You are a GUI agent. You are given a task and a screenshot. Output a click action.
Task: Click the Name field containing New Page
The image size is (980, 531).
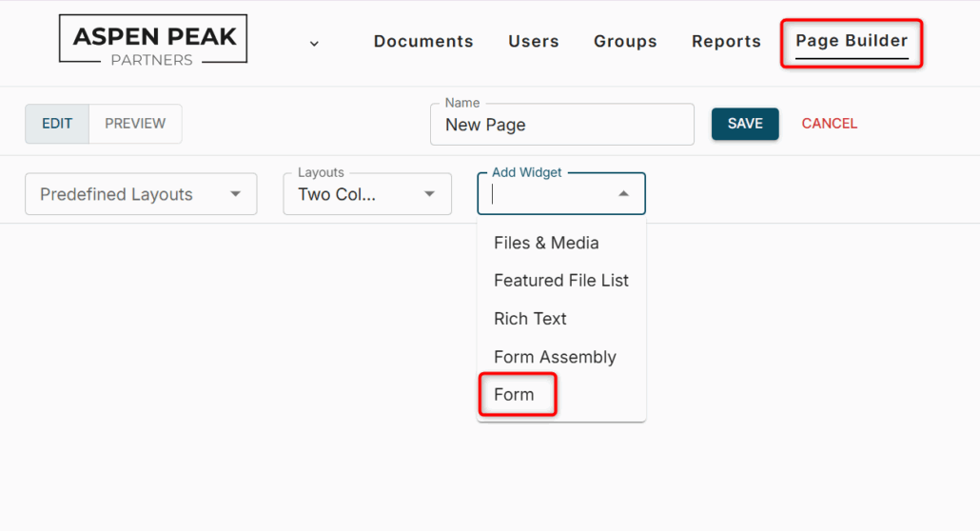(x=561, y=125)
